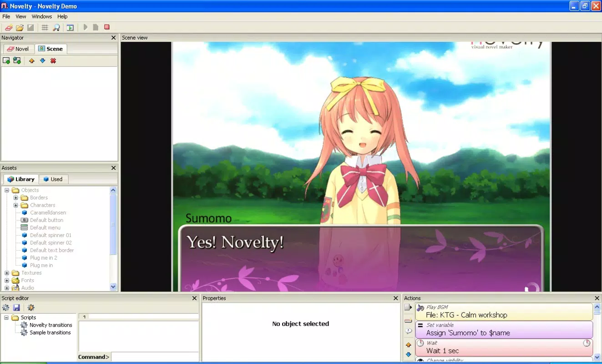Click the red stop button in toolbar
This screenshot has width=602, height=364.
[x=107, y=27]
